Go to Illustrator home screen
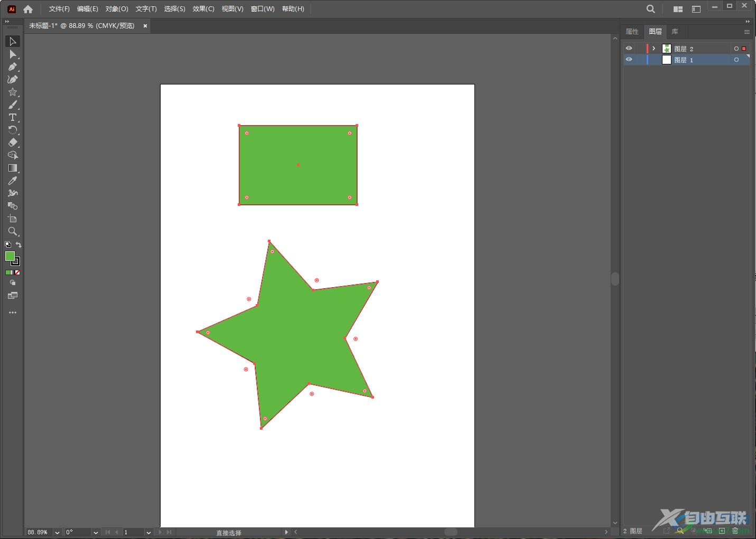This screenshot has height=539, width=756. [x=28, y=9]
